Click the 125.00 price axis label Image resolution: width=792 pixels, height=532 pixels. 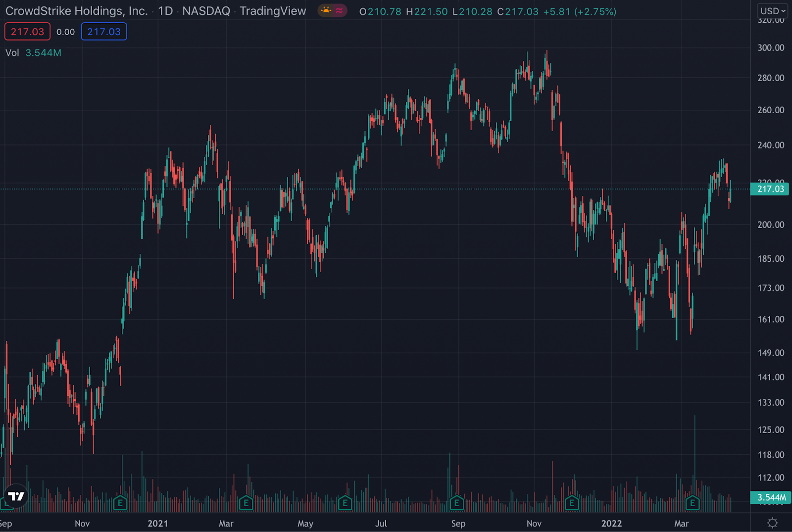[771, 430]
